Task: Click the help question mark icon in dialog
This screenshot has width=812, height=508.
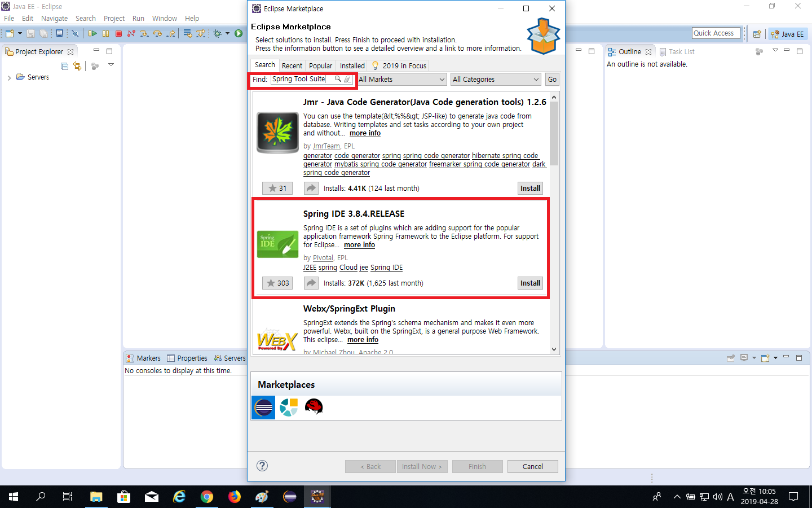Action: pyautogui.click(x=262, y=466)
